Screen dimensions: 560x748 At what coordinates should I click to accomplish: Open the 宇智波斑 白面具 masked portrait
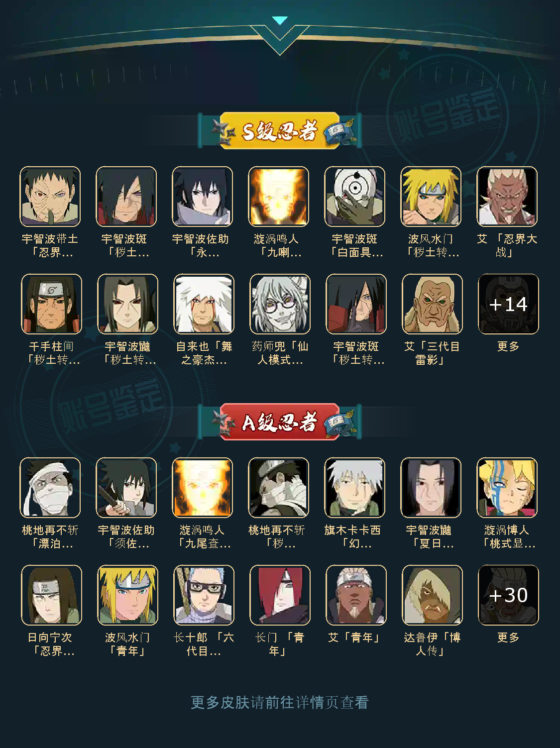coord(355,197)
